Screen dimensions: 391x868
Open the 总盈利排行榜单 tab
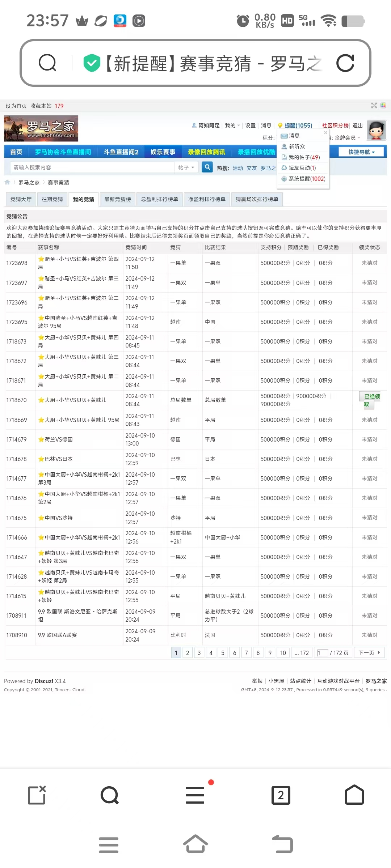(159, 199)
